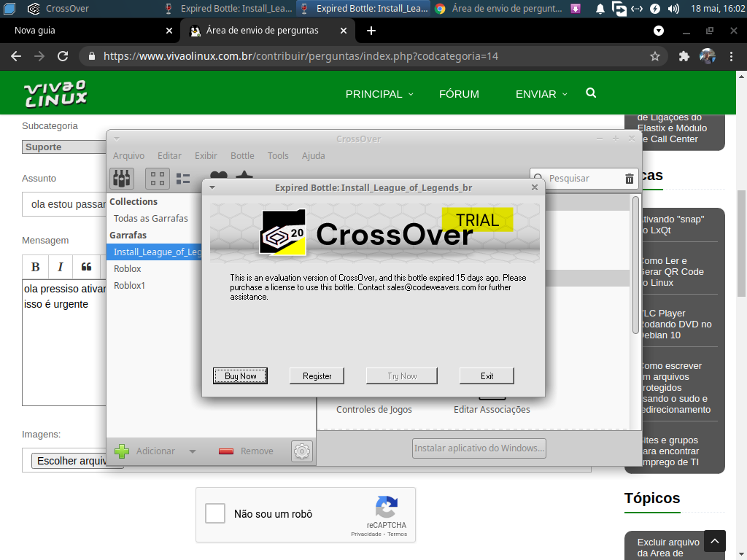This screenshot has height=560, width=747.
Task: Click the Assunto text field
Action: (x=64, y=204)
